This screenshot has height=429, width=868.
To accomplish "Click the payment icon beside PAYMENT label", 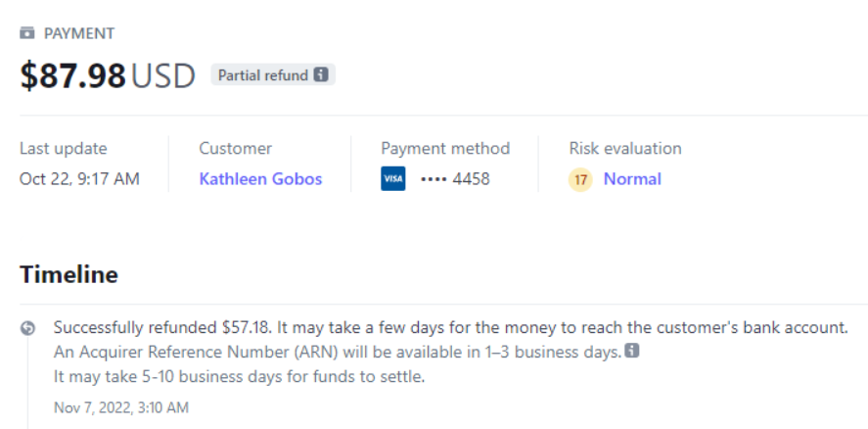I will pos(27,33).
